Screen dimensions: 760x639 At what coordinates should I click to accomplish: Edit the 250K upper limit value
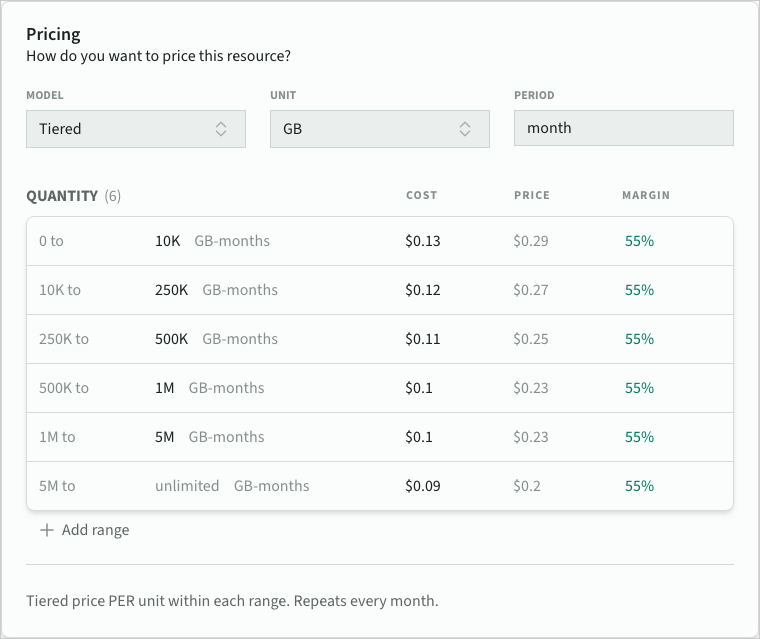click(171, 290)
